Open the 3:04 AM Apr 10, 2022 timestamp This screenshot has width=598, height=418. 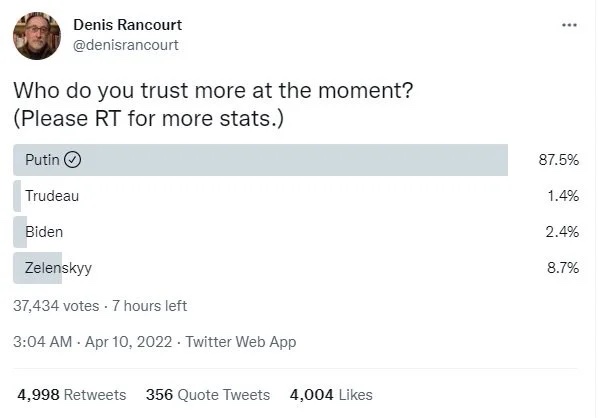tap(92, 342)
